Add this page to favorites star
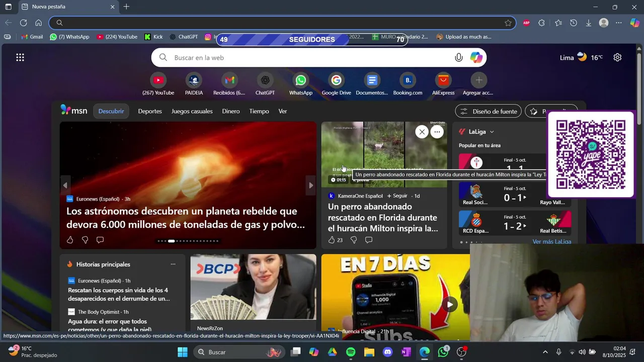The image size is (644, 362). coord(508,23)
